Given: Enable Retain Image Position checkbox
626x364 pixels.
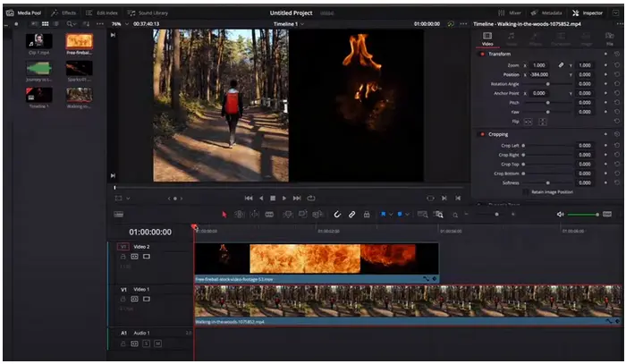Looking at the screenshot, I should coord(526,192).
